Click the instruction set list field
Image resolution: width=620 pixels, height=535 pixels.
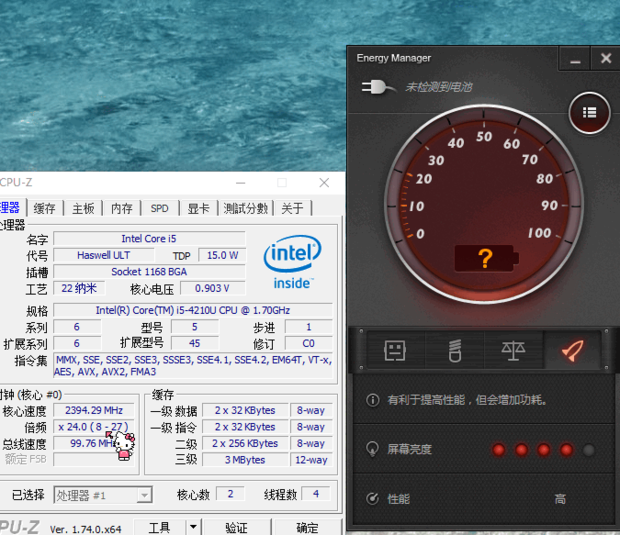coord(193,366)
